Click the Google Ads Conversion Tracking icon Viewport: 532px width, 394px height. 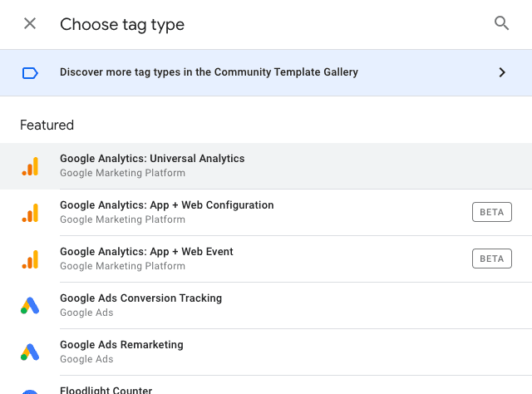pos(30,306)
